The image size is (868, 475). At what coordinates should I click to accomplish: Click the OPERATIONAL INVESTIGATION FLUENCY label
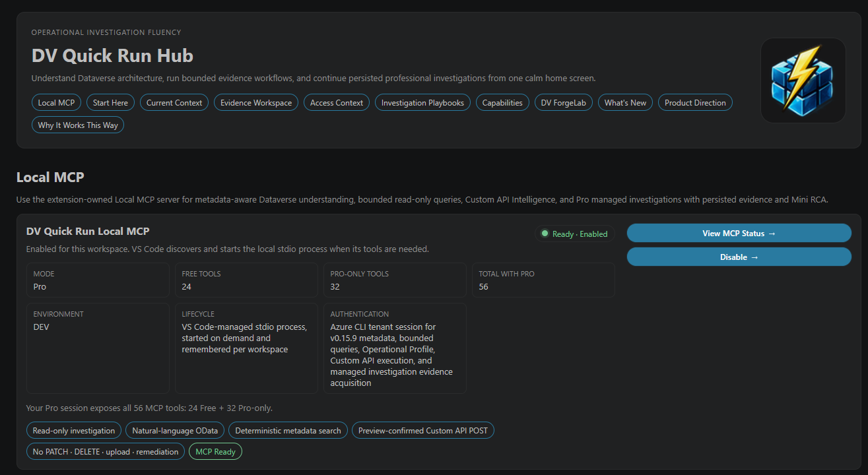[x=106, y=32]
